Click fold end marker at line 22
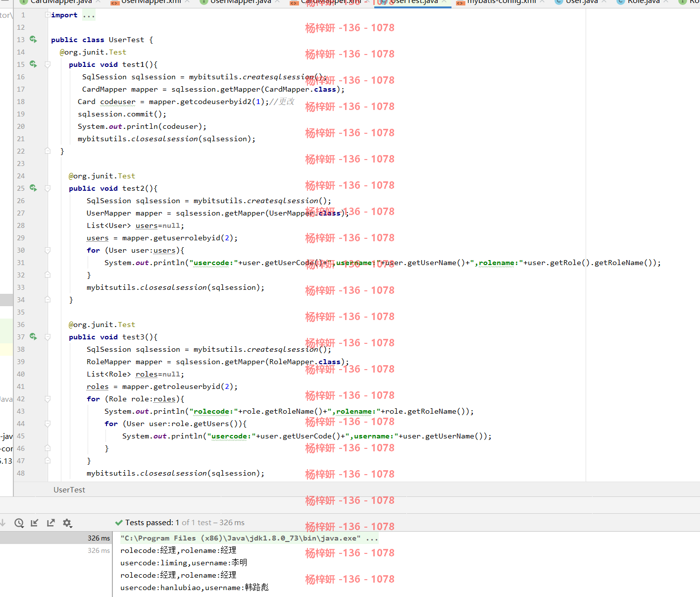Image resolution: width=700 pixels, height=597 pixels. pos(48,151)
